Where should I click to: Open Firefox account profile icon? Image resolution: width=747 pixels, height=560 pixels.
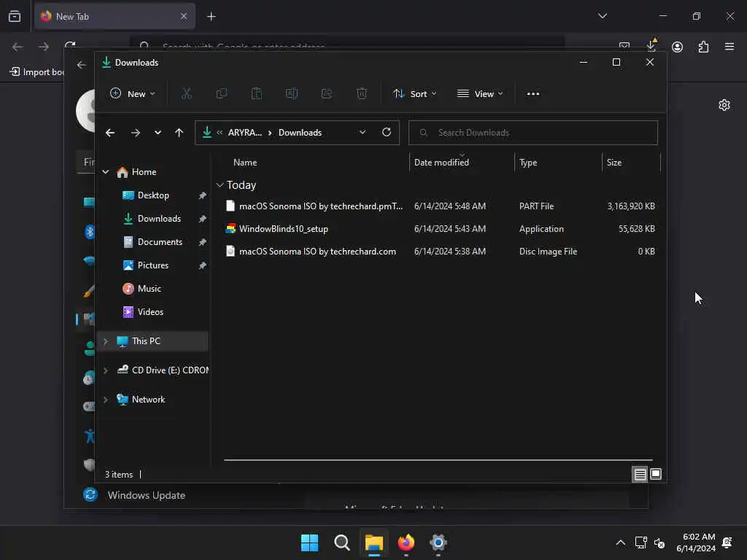pos(677,47)
